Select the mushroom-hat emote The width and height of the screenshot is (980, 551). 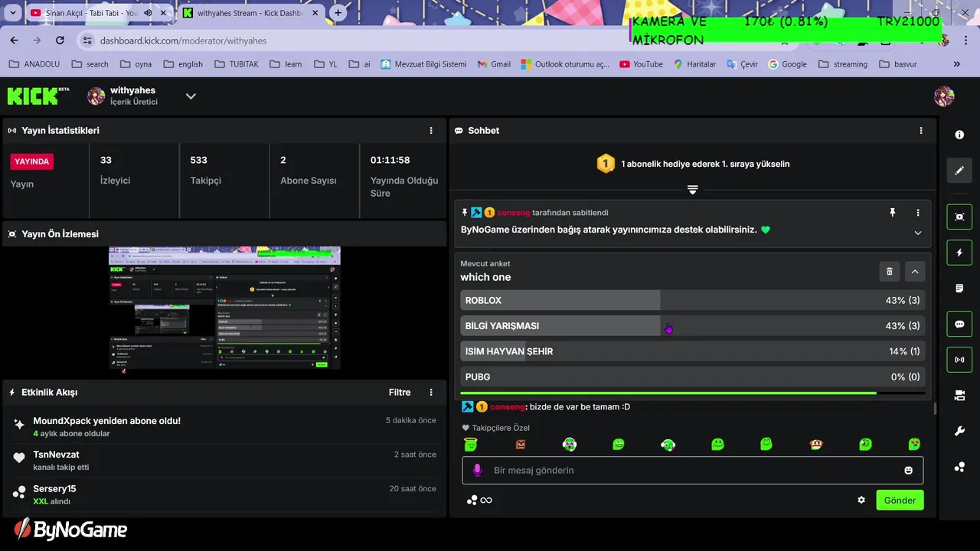[x=816, y=444]
